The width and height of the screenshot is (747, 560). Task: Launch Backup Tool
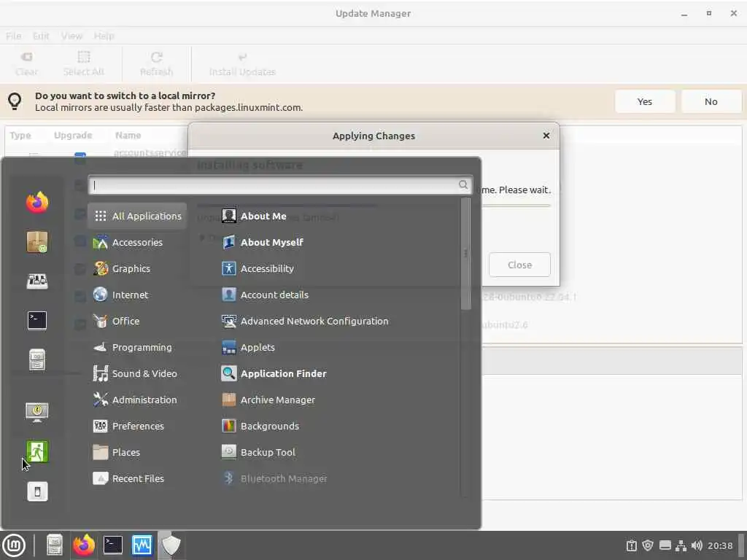(x=258, y=452)
